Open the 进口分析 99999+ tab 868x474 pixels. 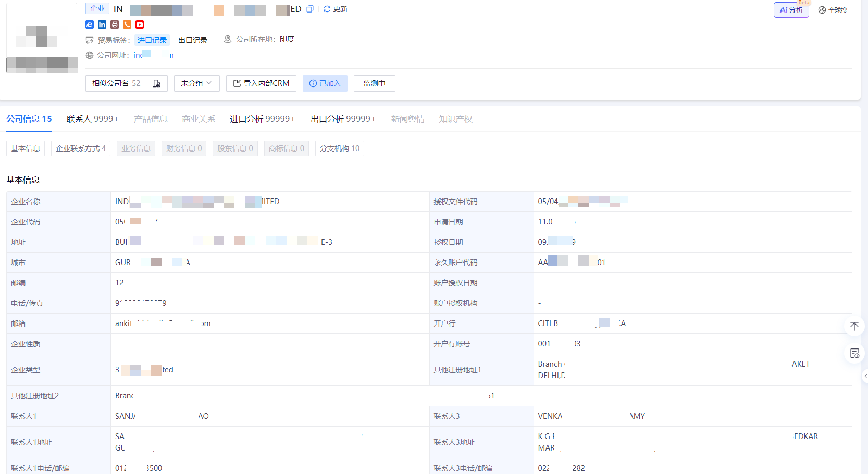(x=262, y=119)
